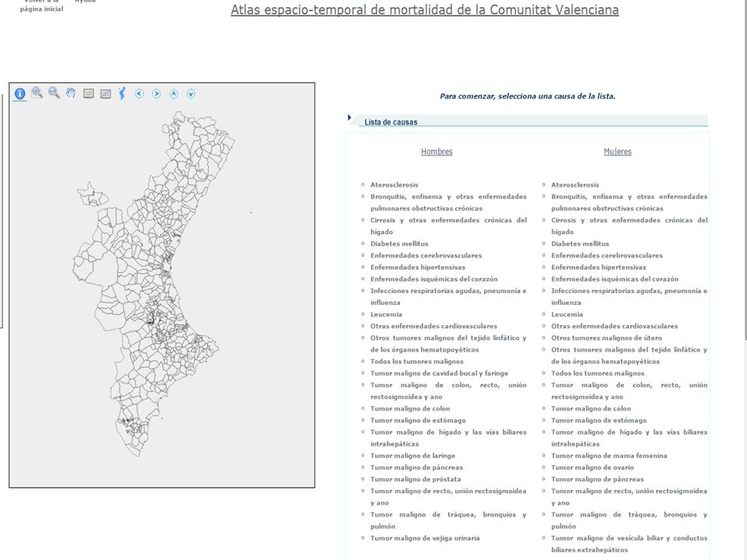Select Tumor maligno de hígado, Hombres
The image size is (747, 560).
[x=448, y=438]
